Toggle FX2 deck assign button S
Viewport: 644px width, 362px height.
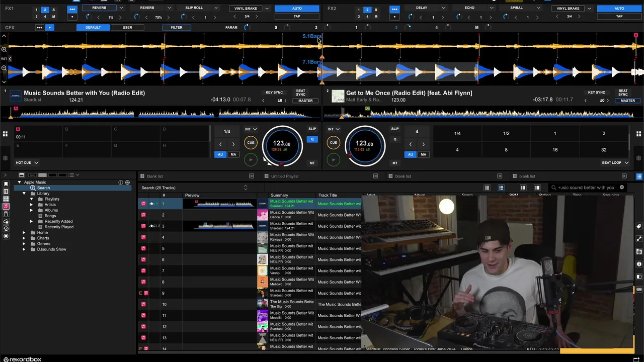pos(376,10)
